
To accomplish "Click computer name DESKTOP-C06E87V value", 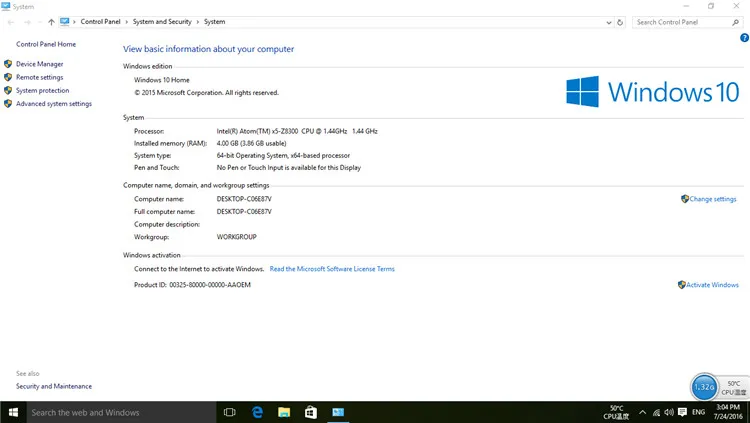I will pos(244,199).
